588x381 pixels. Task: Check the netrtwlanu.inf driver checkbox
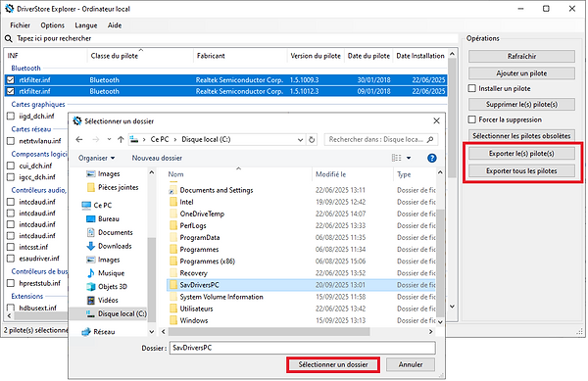(x=11, y=141)
